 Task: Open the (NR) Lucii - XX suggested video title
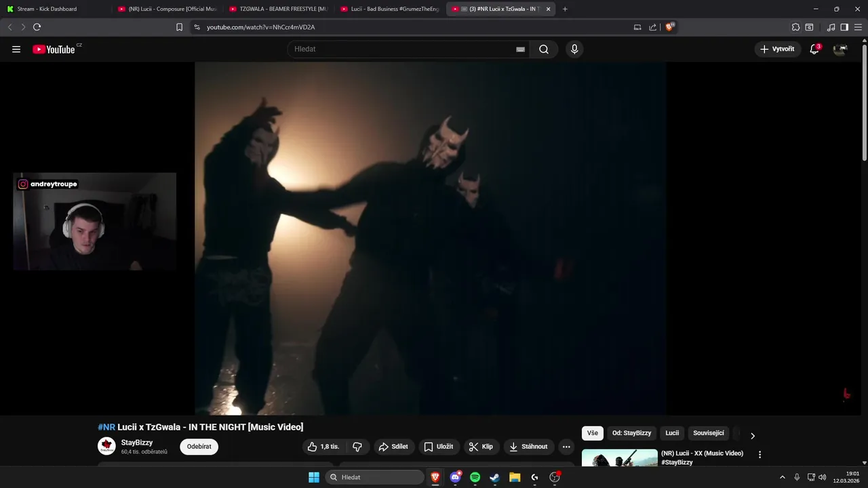point(702,457)
